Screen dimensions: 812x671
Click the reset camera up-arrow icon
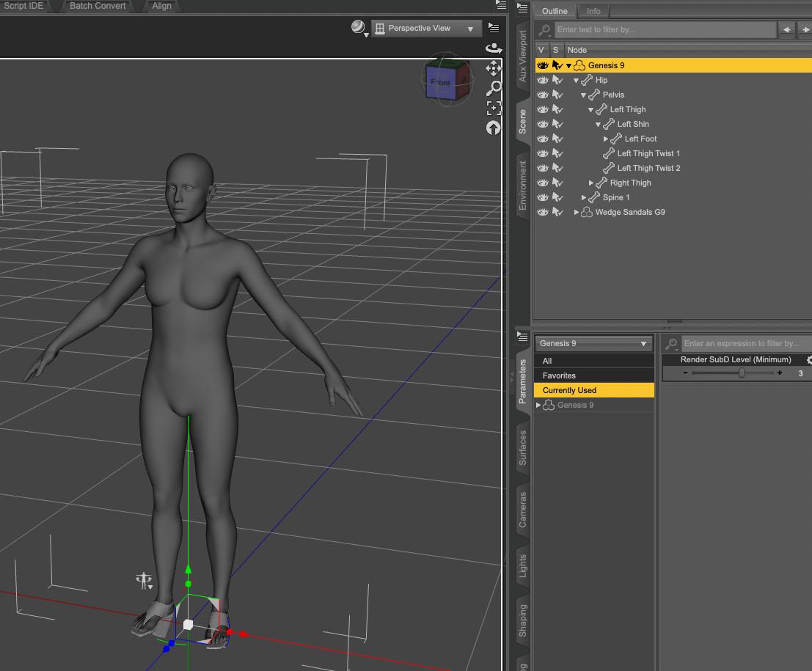tap(494, 128)
